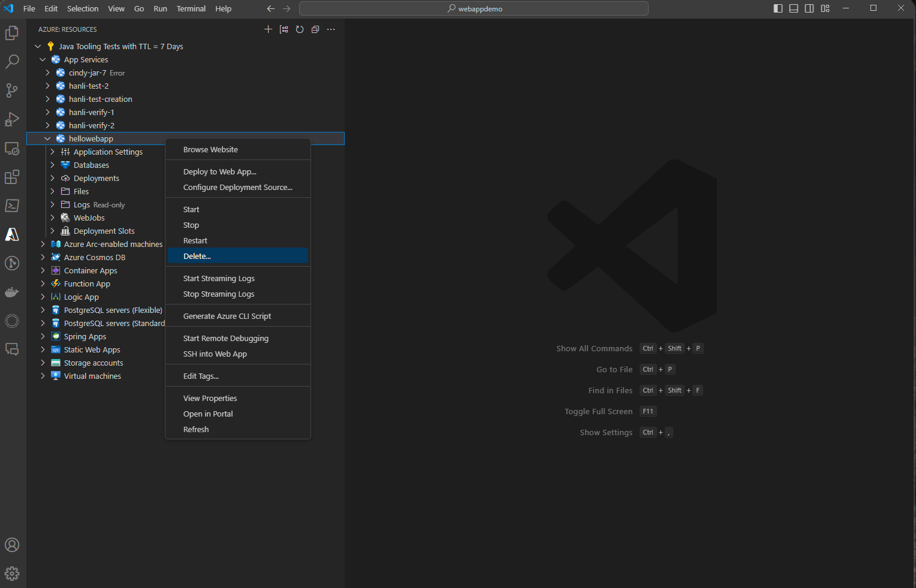Click the Refresh icon in Azure Resources header
This screenshot has height=588, width=916.
tap(300, 29)
